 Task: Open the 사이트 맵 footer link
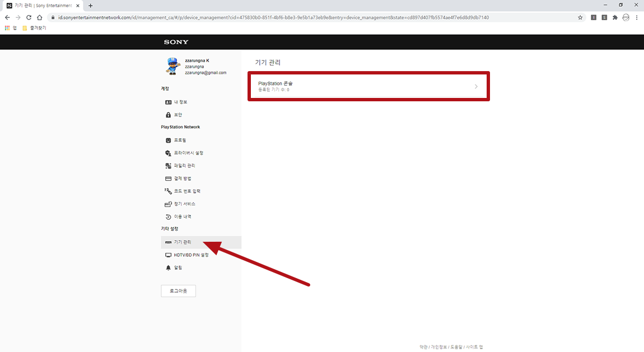[x=474, y=347]
